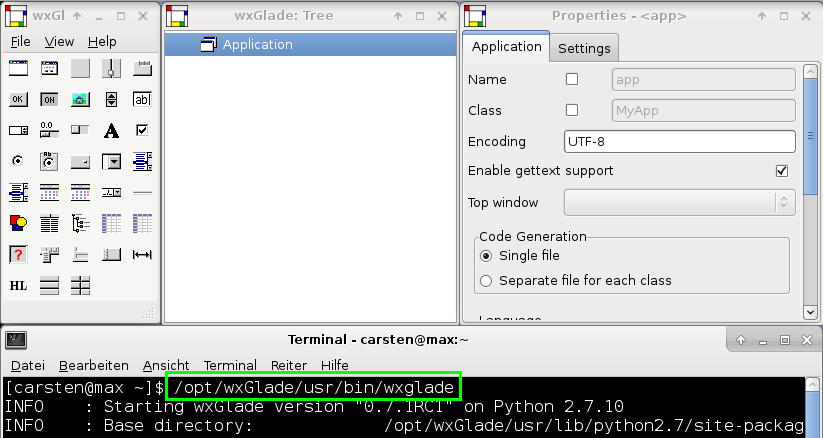Select the OK Button widget
823x438 pixels.
click(18, 99)
